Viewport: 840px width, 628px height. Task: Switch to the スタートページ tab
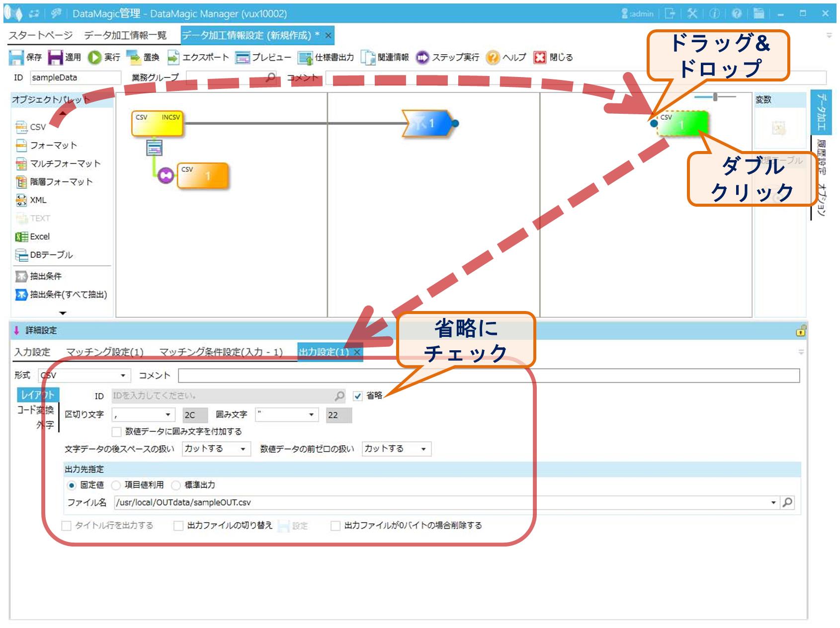(x=40, y=35)
